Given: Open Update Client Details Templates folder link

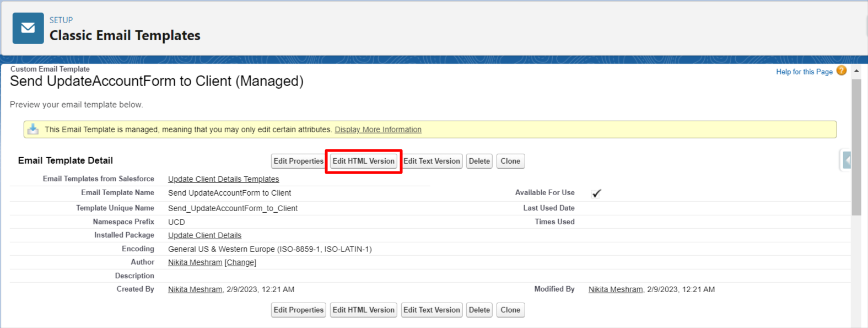Looking at the screenshot, I should [223, 179].
